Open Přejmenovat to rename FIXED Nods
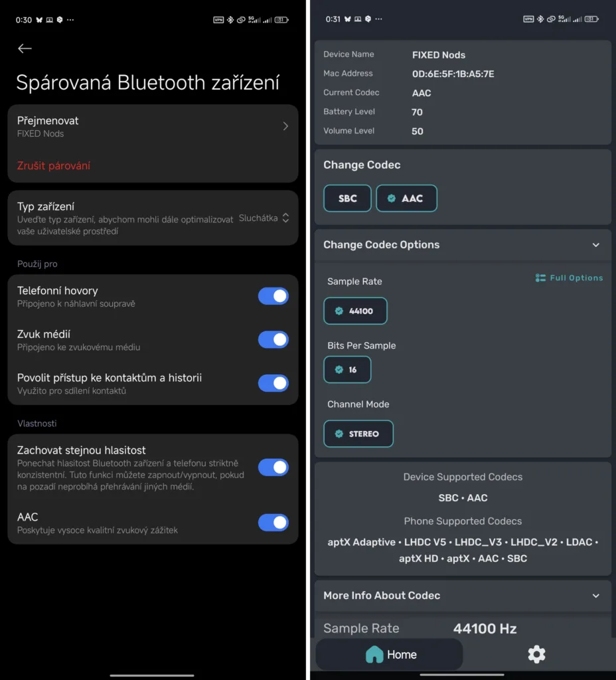Viewport: 616px width, 680px height. click(153, 126)
